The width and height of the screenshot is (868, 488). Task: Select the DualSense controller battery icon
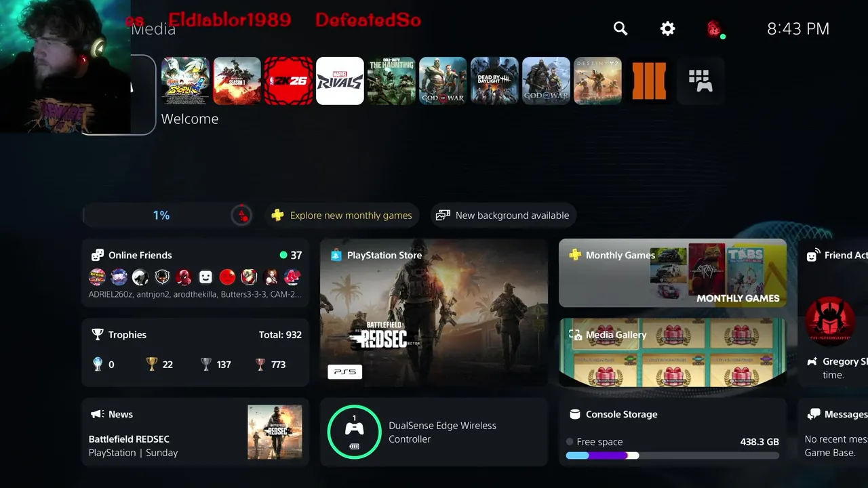pos(354,447)
